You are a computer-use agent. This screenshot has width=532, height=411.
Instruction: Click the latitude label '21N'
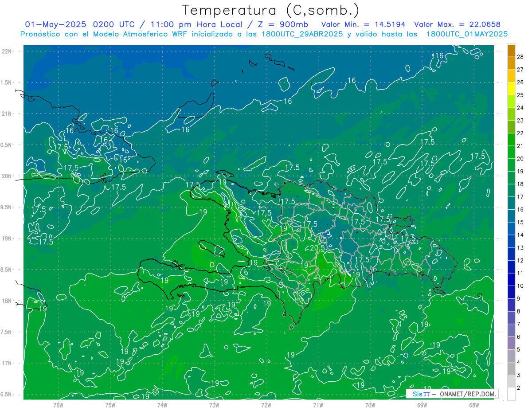(7, 114)
